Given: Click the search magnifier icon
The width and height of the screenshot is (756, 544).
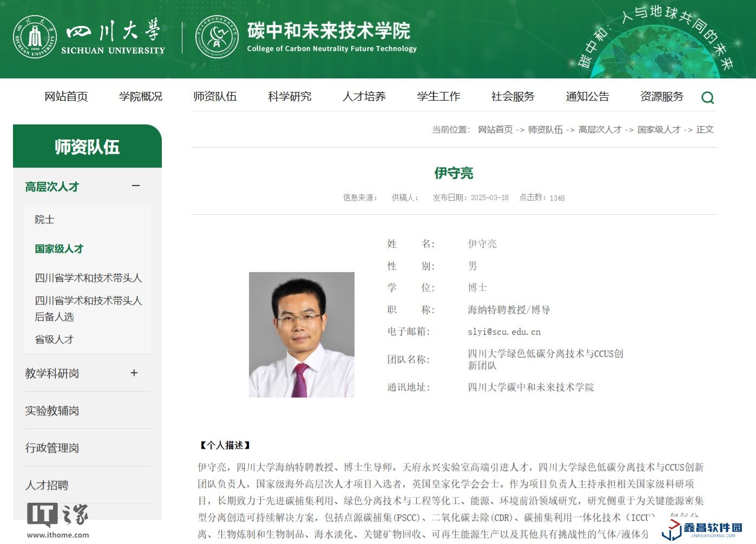Looking at the screenshot, I should pos(707,98).
